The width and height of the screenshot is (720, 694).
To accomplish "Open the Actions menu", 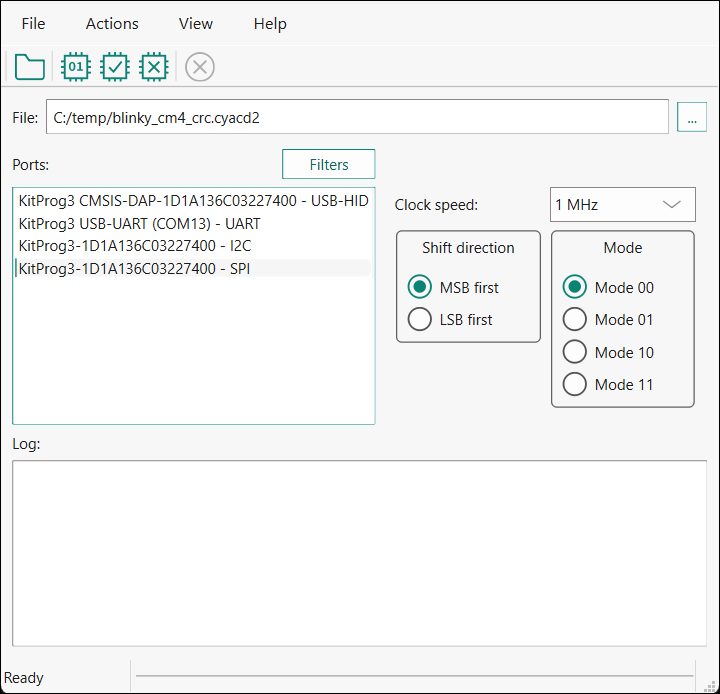I will [112, 23].
